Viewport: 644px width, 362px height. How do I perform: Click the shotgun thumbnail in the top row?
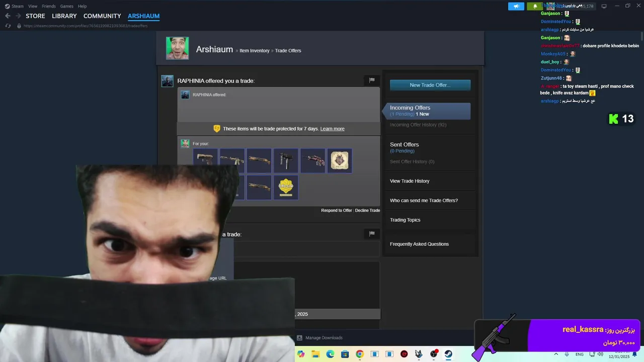[x=259, y=160]
